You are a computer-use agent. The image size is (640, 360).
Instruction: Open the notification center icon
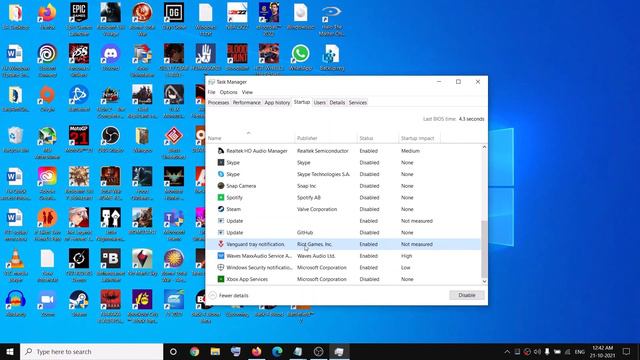(627, 351)
